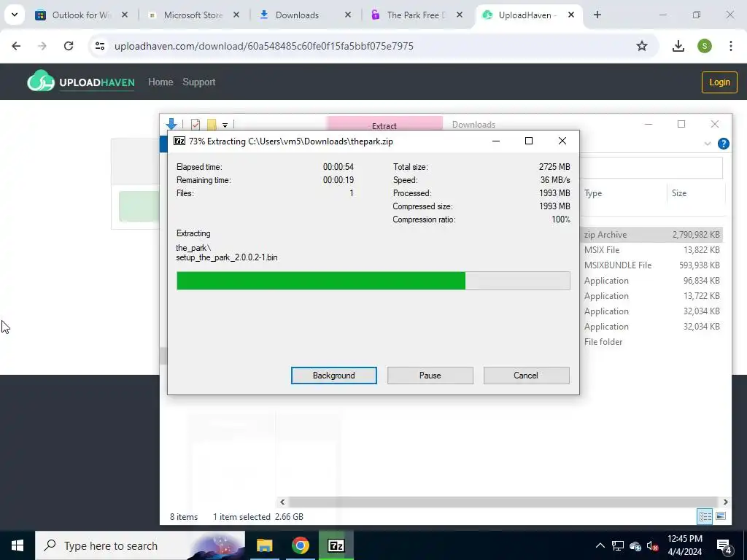
Task: Click the extraction progress bar
Action: [x=373, y=281]
